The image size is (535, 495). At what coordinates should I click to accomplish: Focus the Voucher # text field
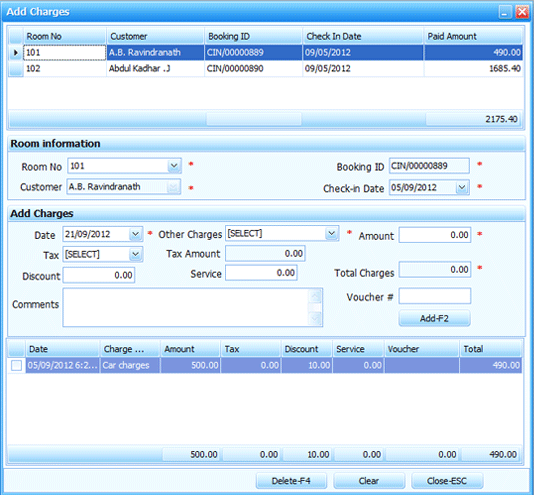point(435,296)
